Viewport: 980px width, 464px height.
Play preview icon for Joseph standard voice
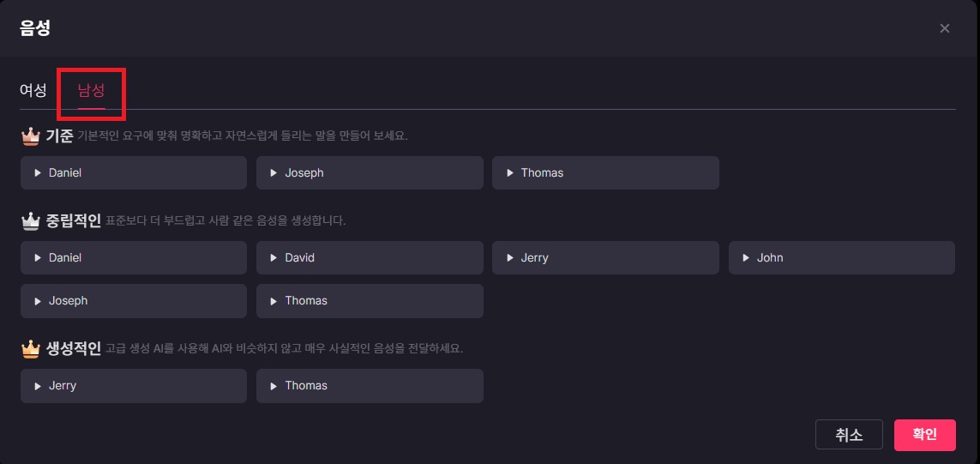point(274,172)
